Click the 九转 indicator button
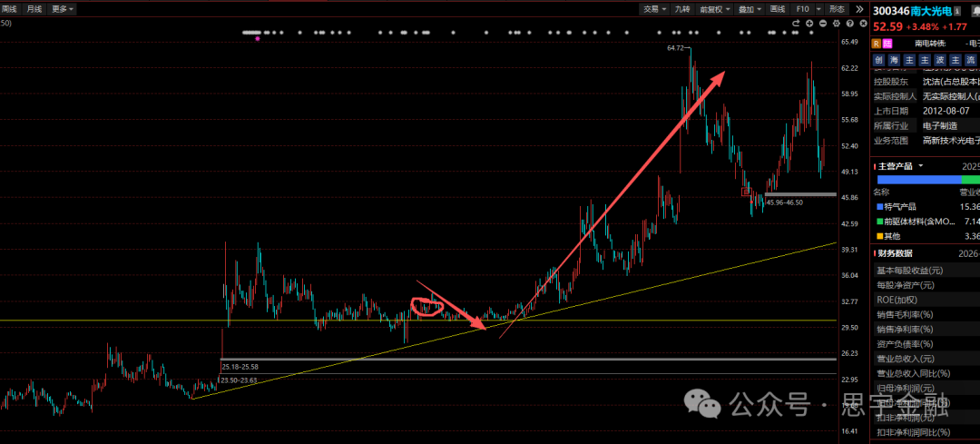The height and width of the screenshot is (444, 980). click(x=681, y=9)
